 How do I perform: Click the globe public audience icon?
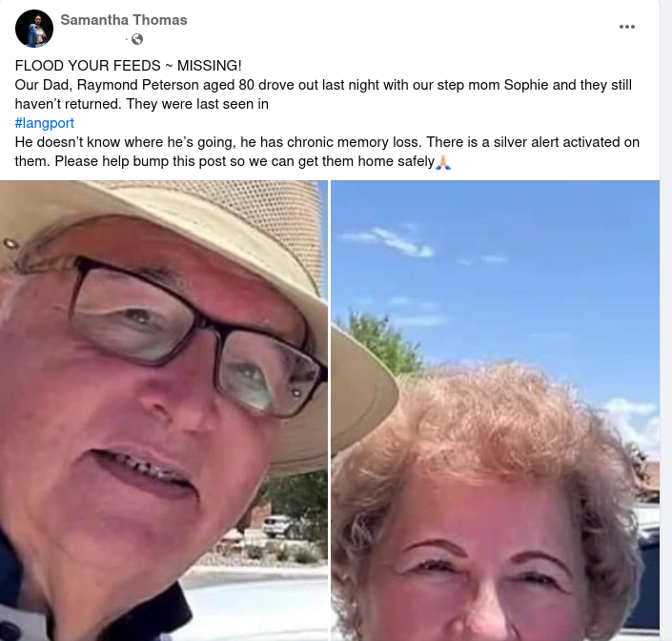[x=137, y=39]
